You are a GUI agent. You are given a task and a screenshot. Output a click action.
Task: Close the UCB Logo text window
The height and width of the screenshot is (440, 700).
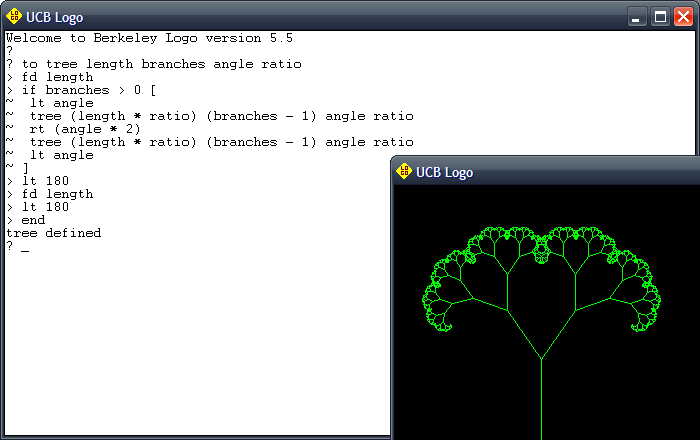click(x=683, y=17)
